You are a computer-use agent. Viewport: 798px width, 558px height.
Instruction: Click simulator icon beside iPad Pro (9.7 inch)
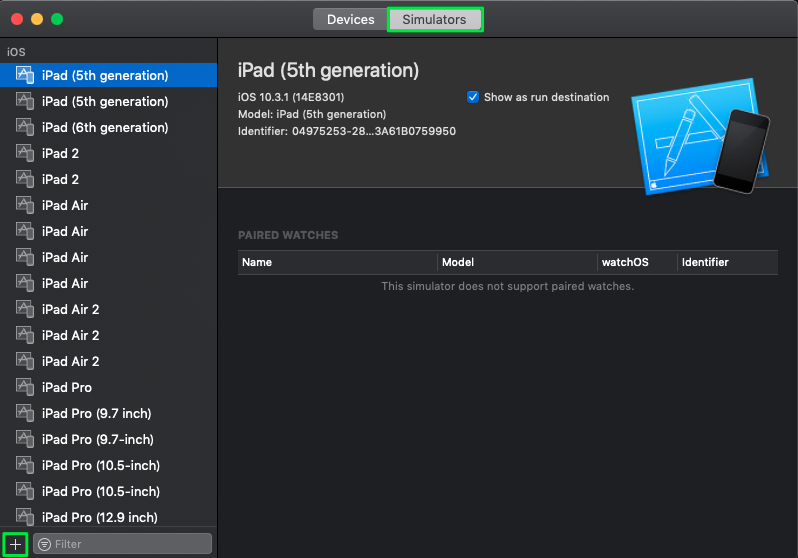click(x=24, y=413)
